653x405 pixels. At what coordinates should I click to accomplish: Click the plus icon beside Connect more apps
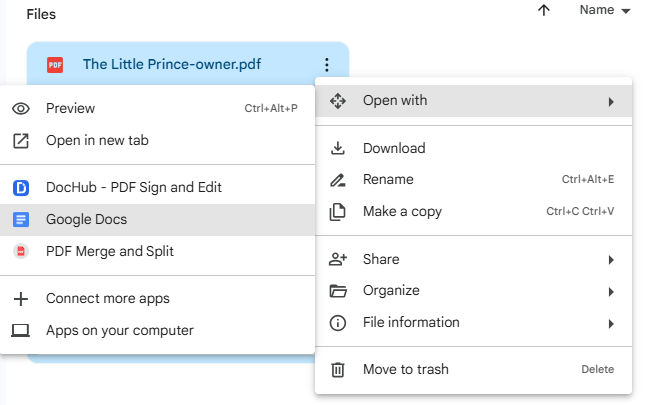21,299
